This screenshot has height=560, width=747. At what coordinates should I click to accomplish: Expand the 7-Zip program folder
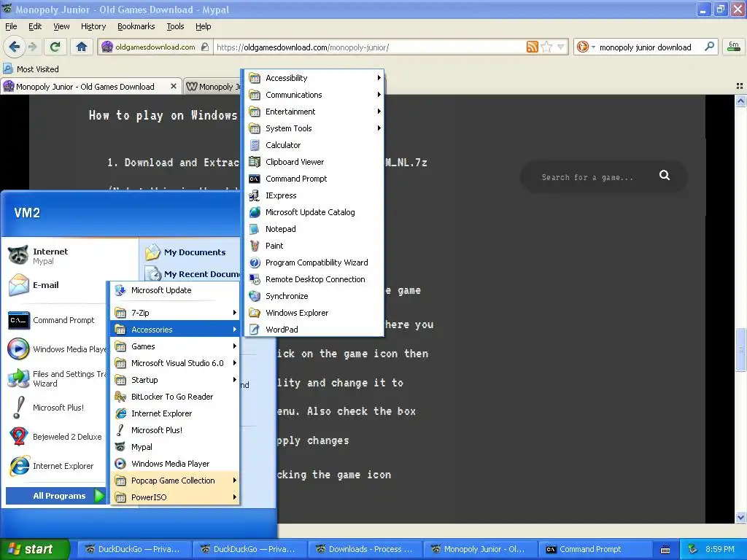pos(175,313)
